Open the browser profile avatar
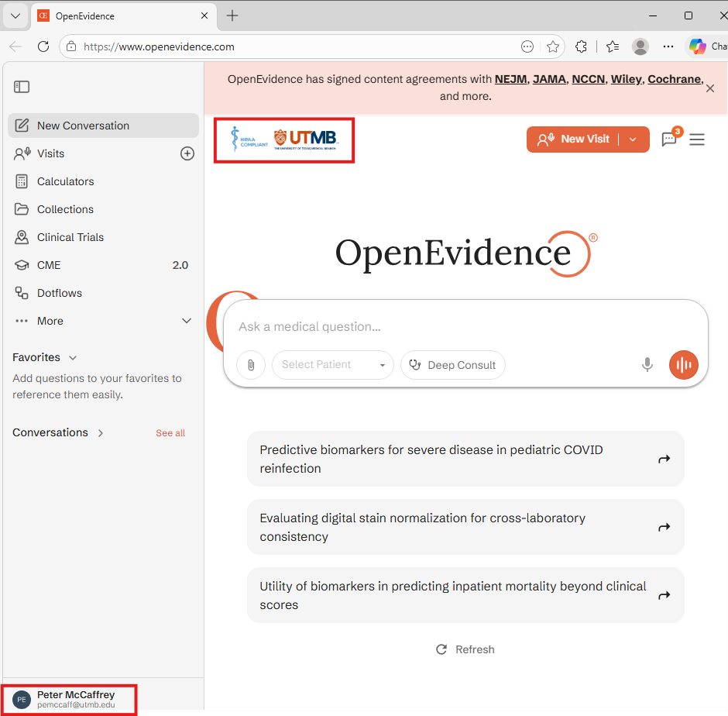The width and height of the screenshot is (728, 716). 640,46
